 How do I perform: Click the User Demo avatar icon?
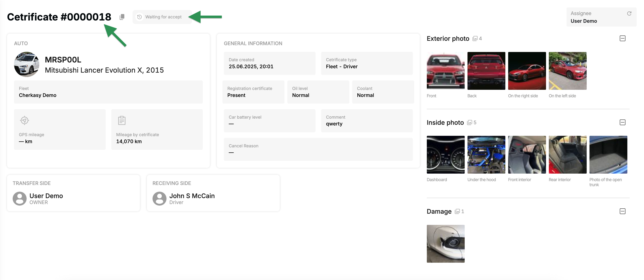click(20, 199)
